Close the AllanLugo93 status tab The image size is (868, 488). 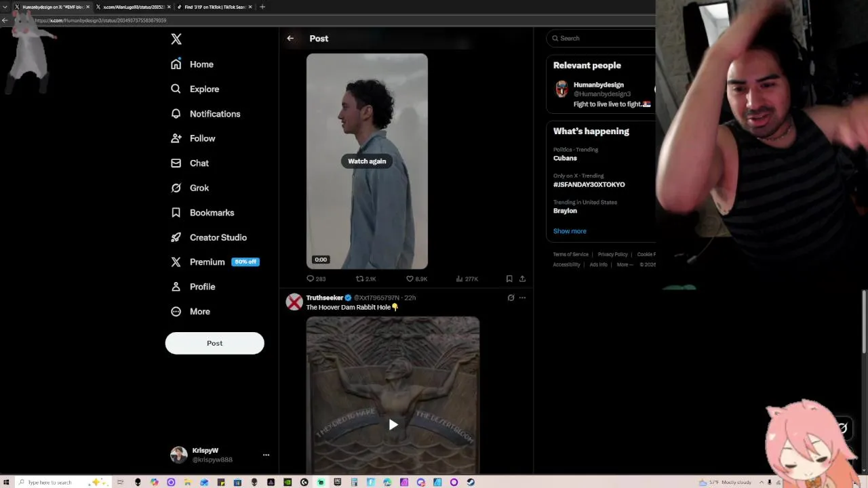170,7
